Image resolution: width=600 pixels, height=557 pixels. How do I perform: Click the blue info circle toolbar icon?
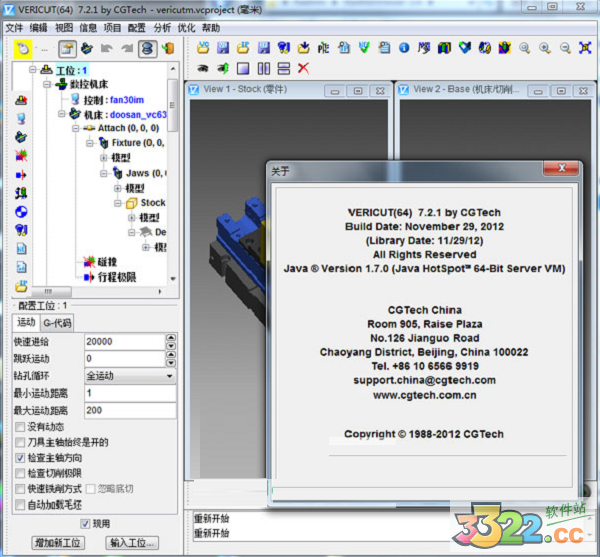coord(404,47)
